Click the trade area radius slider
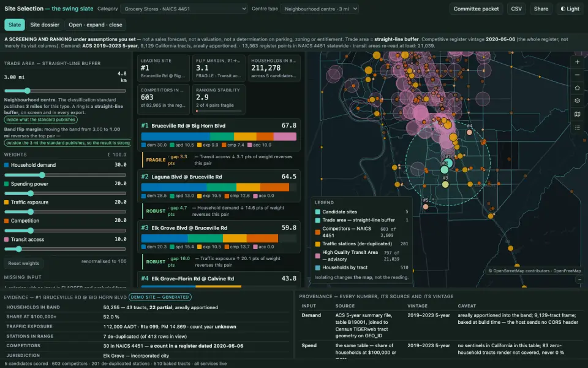This screenshot has height=368, width=588. pyautogui.click(x=66, y=91)
